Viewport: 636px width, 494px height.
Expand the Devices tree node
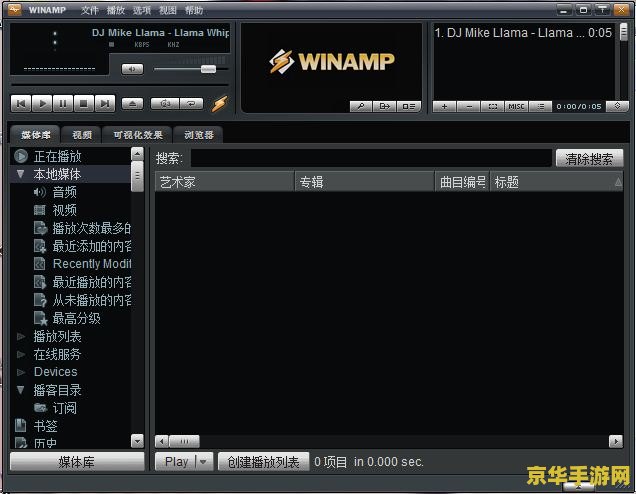point(21,372)
